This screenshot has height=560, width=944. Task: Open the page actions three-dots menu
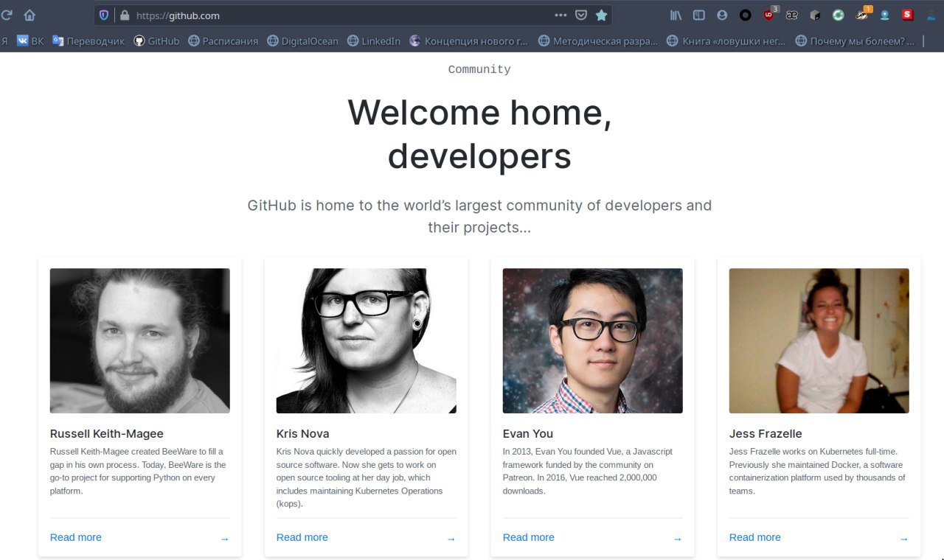[x=560, y=15]
